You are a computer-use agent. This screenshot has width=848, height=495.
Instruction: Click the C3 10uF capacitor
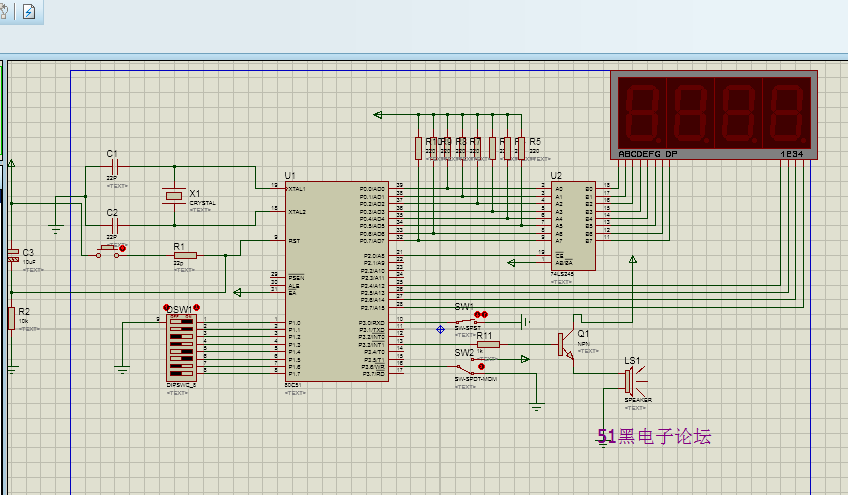pyautogui.click(x=12, y=256)
